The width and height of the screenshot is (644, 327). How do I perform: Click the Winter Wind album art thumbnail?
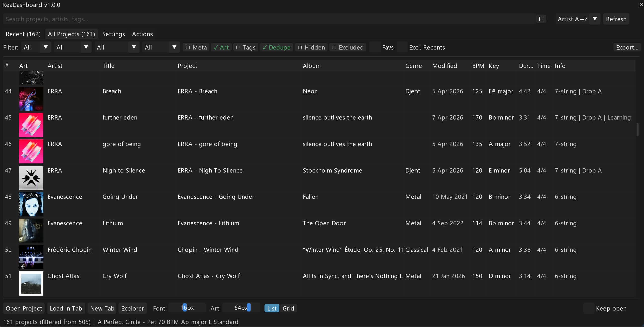[x=31, y=257]
